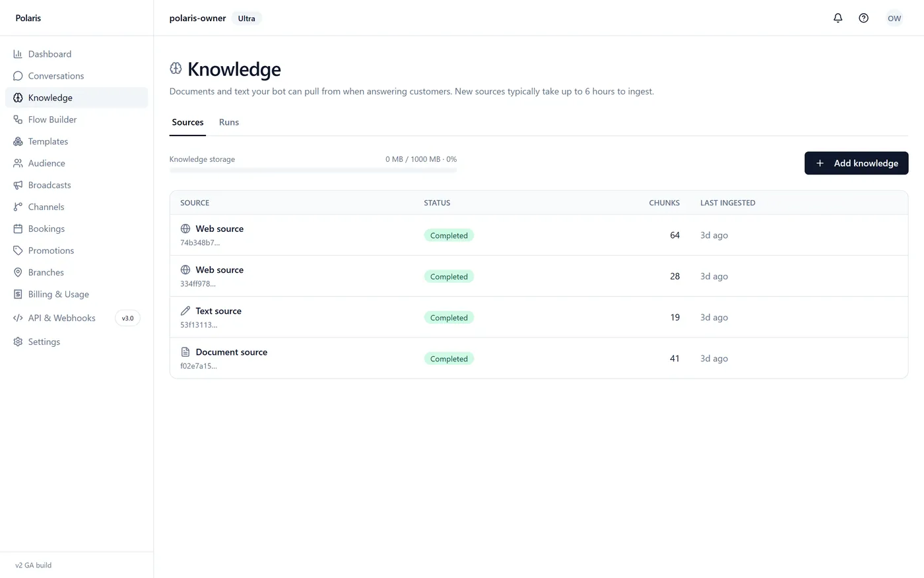This screenshot has height=578, width=924.
Task: Switch to the Sources tab
Action: [187, 122]
